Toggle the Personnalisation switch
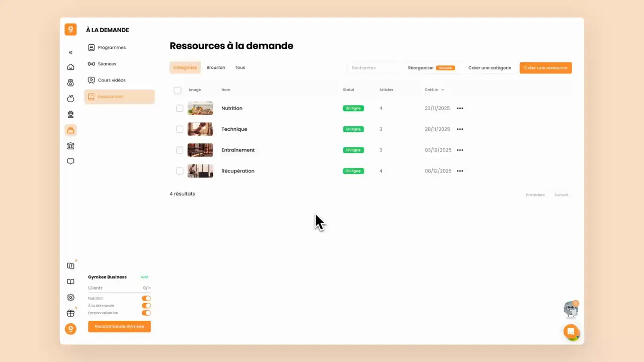This screenshot has height=362, width=644. [146, 313]
